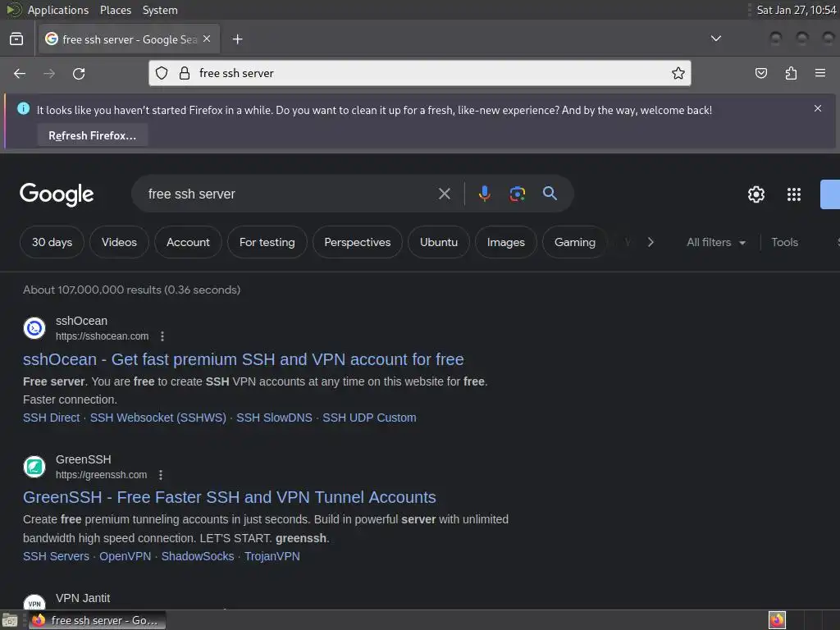Expand the list all tabs chevron

715,39
